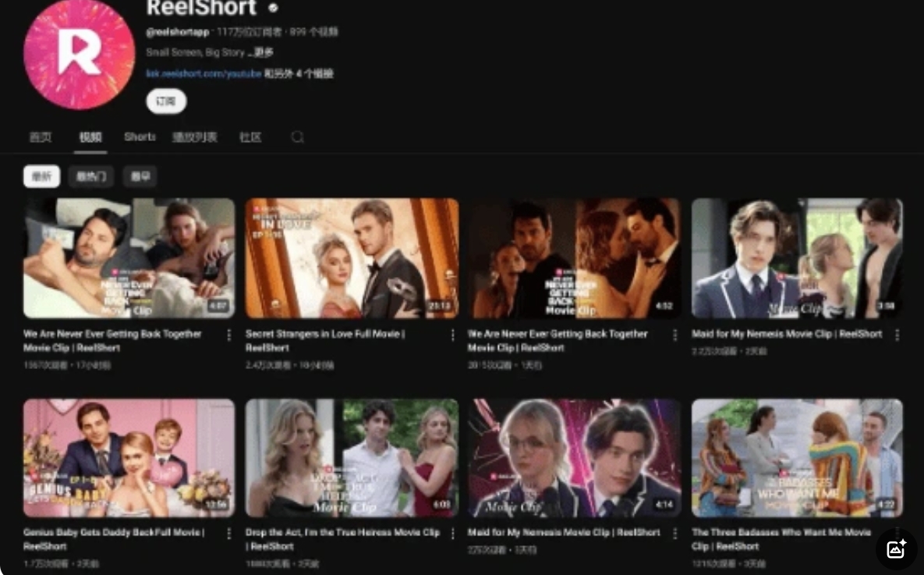
Task: Click title 'Genius Baby Gets Daddy Back Full Movie'
Action: (114, 539)
